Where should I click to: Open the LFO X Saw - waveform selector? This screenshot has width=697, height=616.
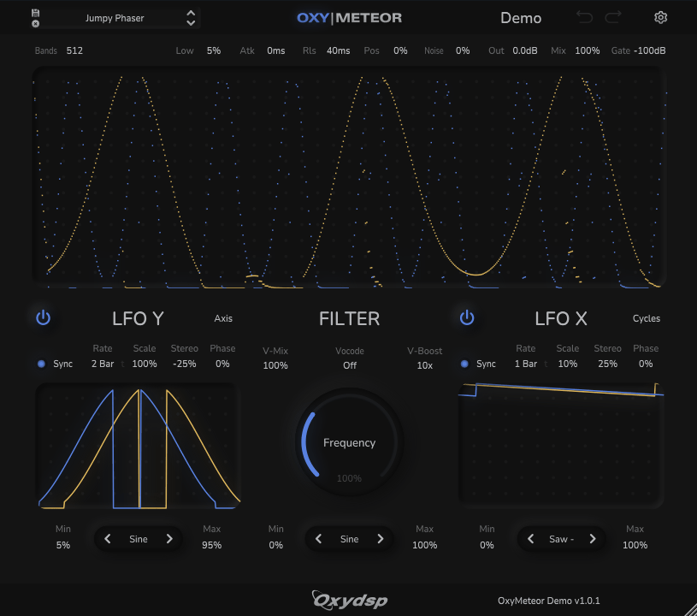(561, 539)
